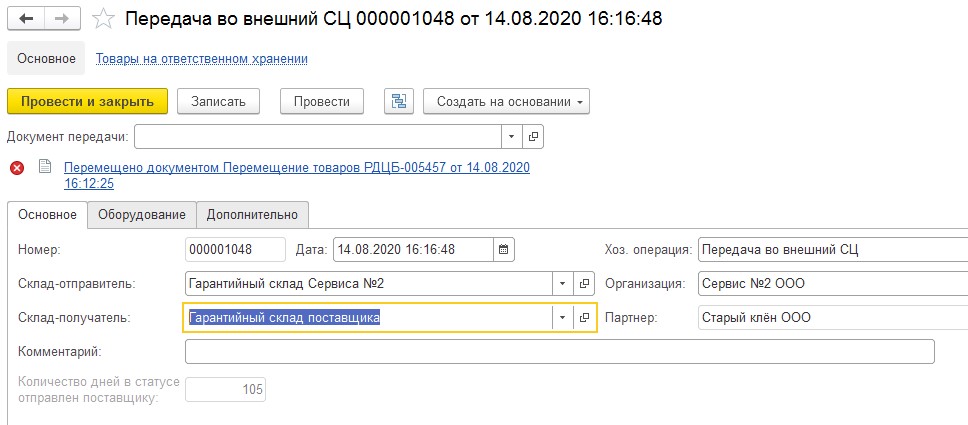The width and height of the screenshot is (968, 425).
Task: Click the document sheet icon beside link
Action: pyautogui.click(x=44, y=166)
